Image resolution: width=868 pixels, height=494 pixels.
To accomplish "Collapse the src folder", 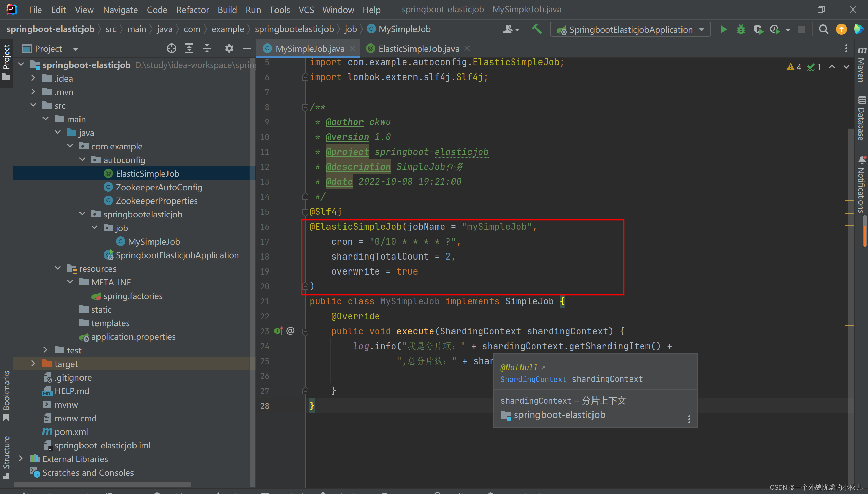I will pos(33,105).
